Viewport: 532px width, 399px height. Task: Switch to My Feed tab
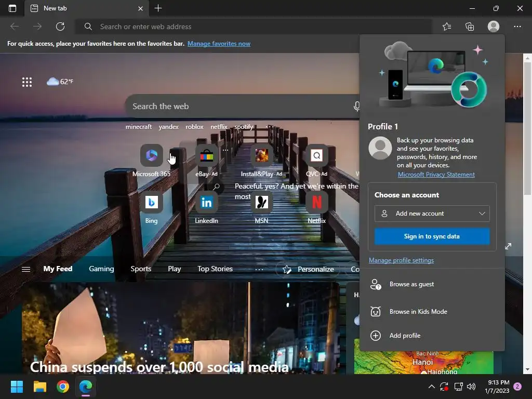tap(58, 269)
